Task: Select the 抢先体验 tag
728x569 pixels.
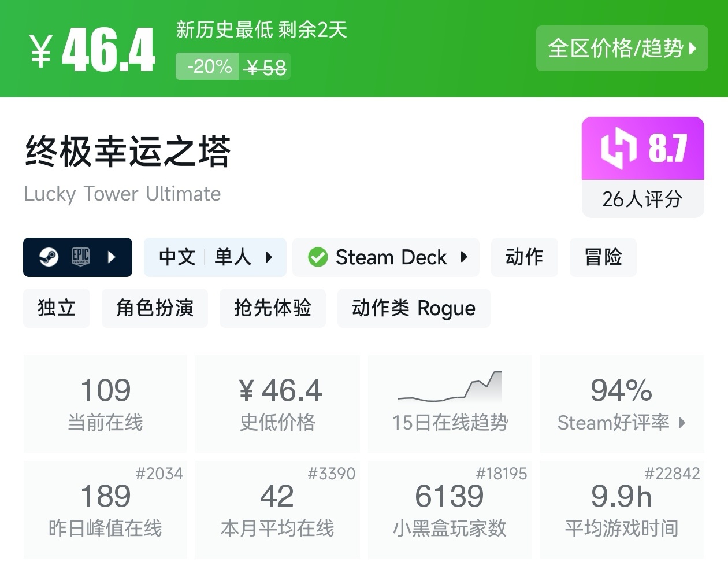Action: (x=272, y=308)
